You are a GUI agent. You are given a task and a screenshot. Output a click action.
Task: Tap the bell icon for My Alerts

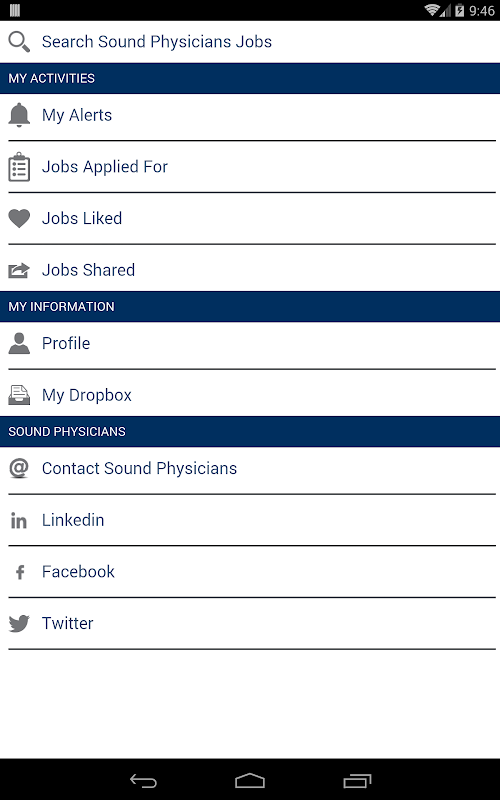pyautogui.click(x=19, y=115)
